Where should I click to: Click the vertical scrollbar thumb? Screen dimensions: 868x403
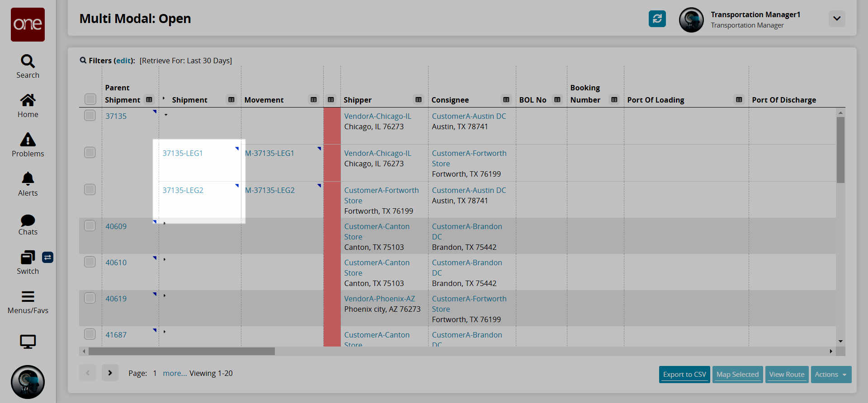pyautogui.click(x=840, y=150)
